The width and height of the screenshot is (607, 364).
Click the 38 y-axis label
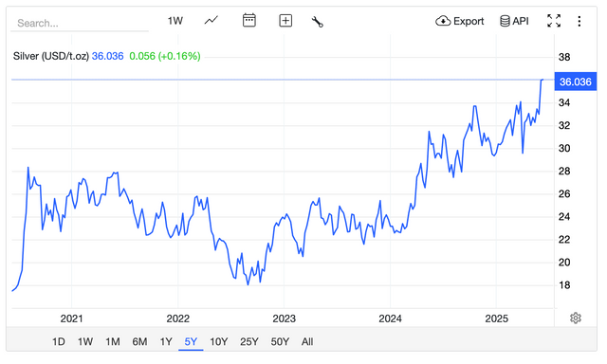click(x=564, y=57)
